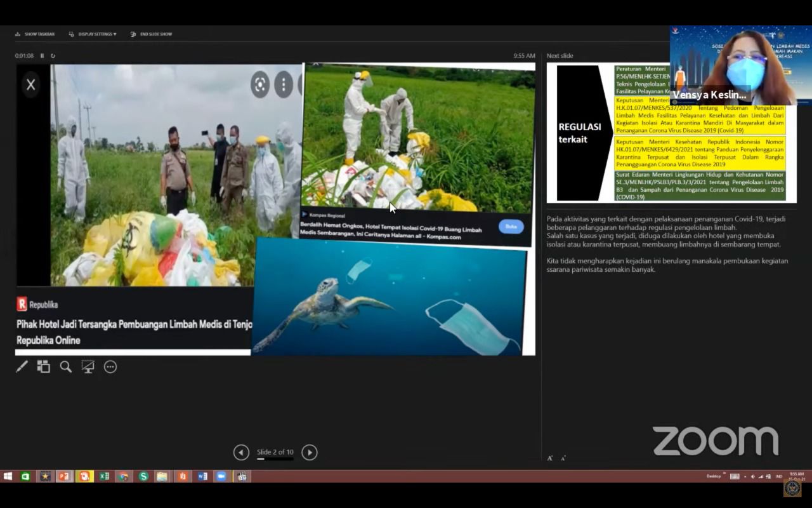Click the Slide 2 of 10 indicator
Image resolution: width=812 pixels, height=508 pixels.
pyautogui.click(x=275, y=452)
